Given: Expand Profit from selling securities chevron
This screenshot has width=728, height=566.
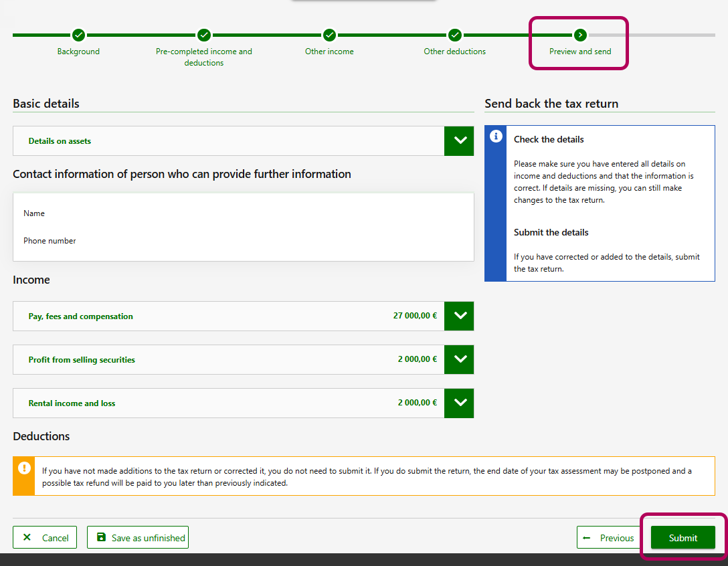Looking at the screenshot, I should (459, 359).
